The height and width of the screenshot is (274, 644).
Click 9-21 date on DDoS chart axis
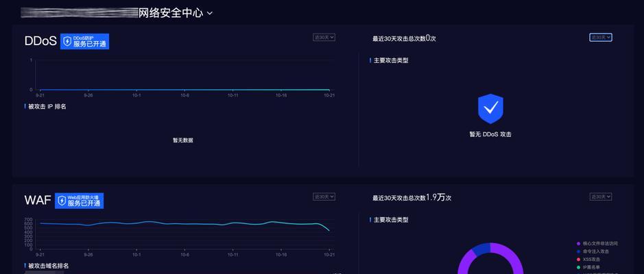(x=40, y=95)
